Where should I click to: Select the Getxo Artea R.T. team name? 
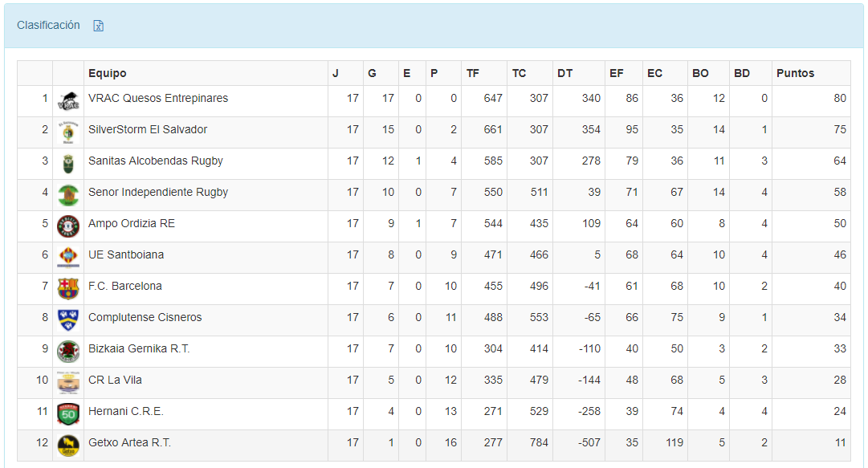coord(129,442)
